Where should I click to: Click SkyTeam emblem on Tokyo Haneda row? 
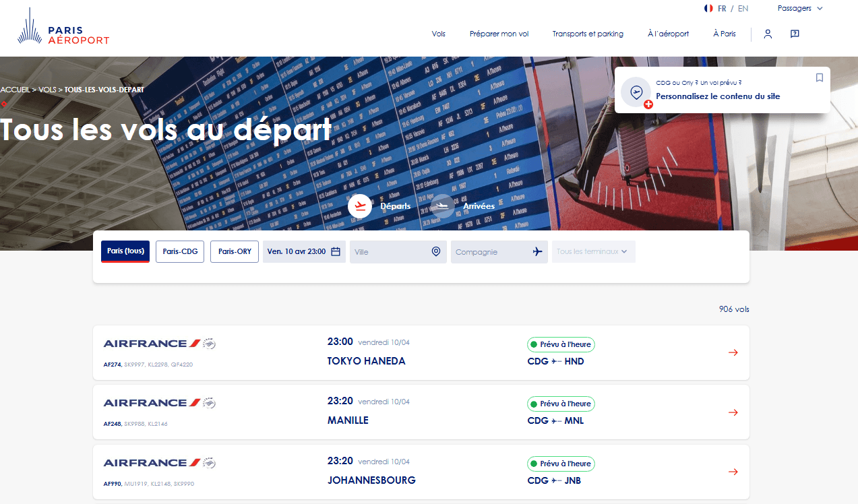(x=209, y=344)
